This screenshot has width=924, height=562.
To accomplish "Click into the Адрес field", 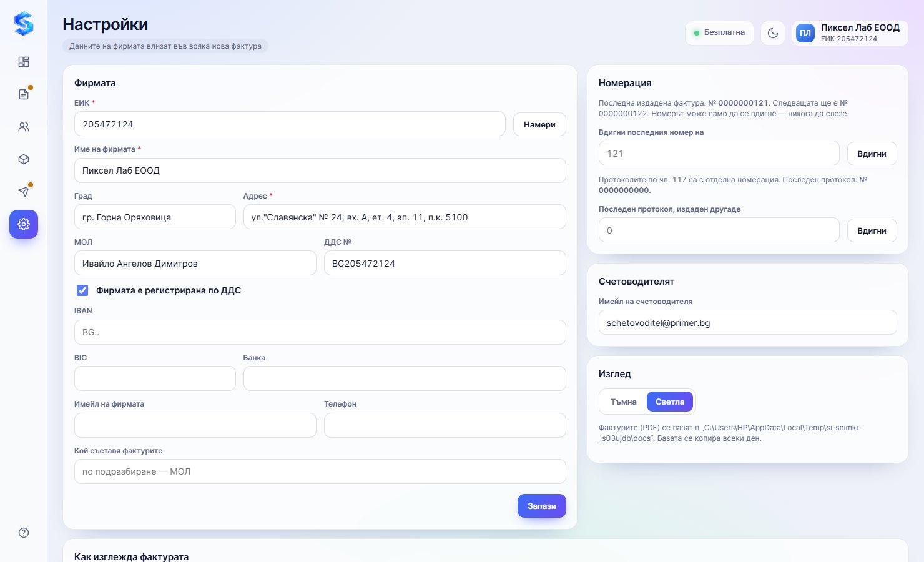I will pyautogui.click(x=405, y=217).
